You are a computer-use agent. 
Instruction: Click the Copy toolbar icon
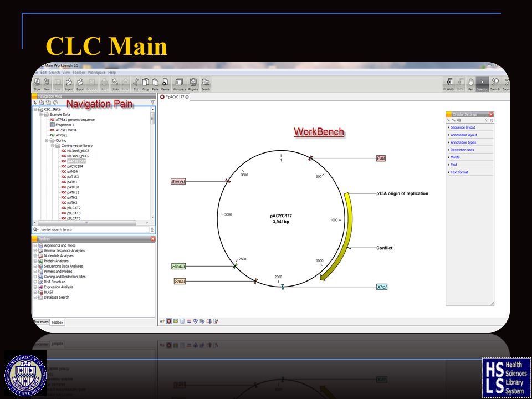click(x=146, y=84)
